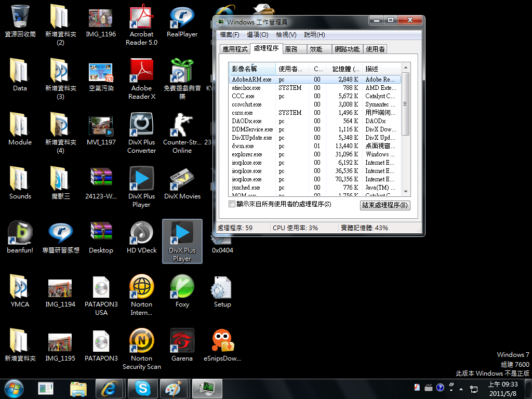Switch to the 效能 tab
532x399 pixels.
[316, 49]
